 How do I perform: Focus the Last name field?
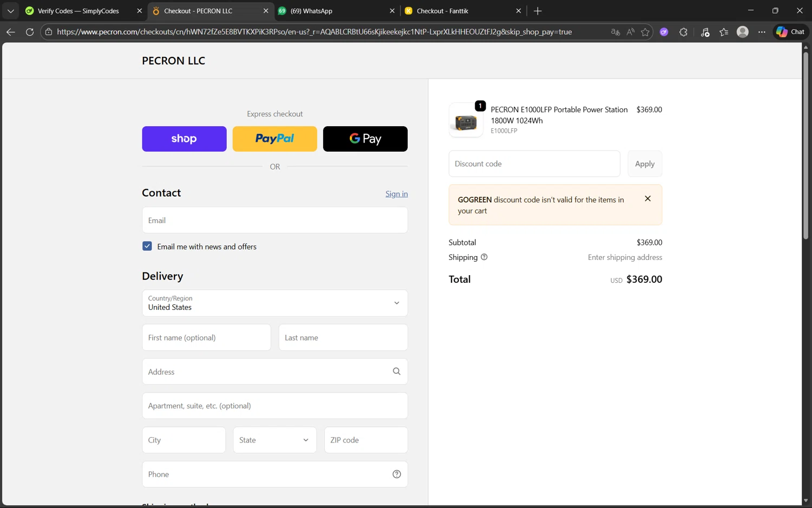pyautogui.click(x=343, y=337)
